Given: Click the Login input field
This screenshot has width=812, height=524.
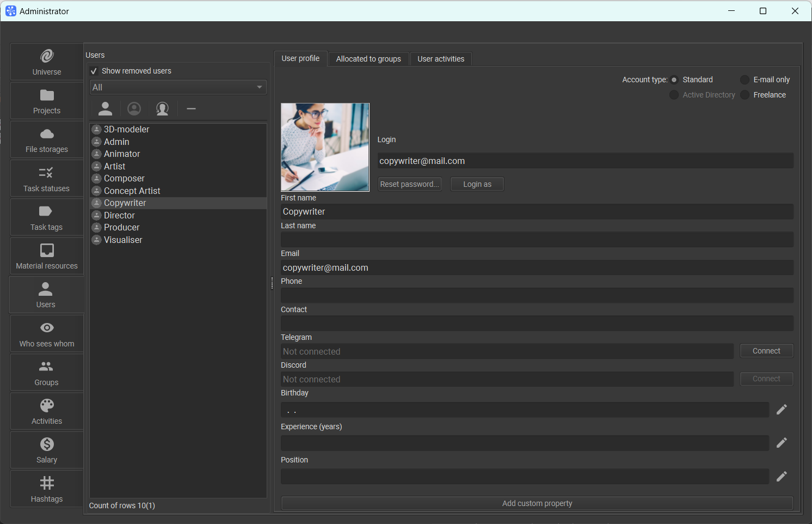Looking at the screenshot, I should [x=586, y=161].
